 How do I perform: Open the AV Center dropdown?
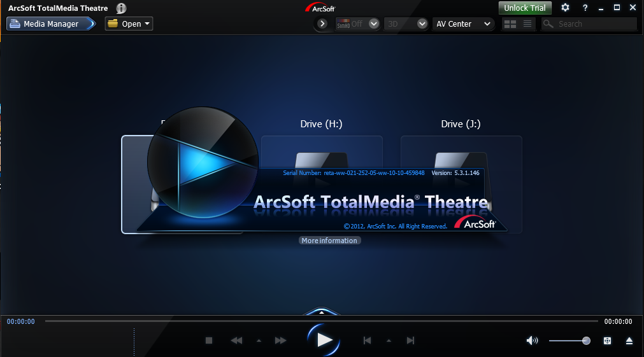(463, 24)
